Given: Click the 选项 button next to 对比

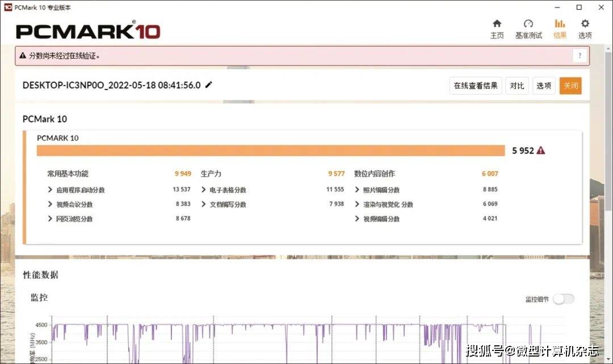Looking at the screenshot, I should tap(544, 86).
